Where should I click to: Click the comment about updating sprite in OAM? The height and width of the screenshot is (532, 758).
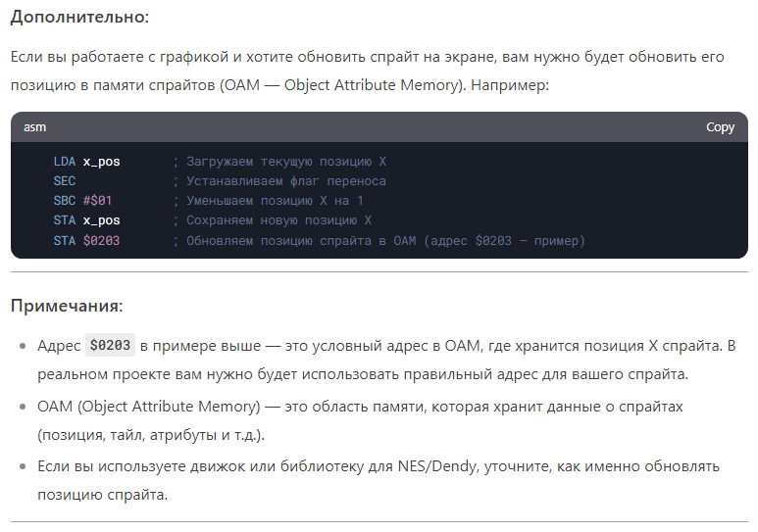(x=379, y=240)
